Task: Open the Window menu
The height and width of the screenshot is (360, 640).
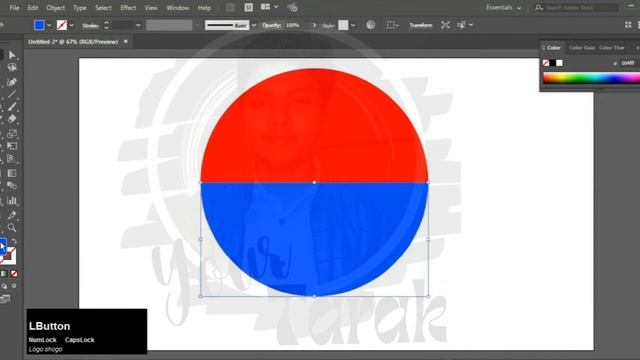Action: (x=178, y=8)
